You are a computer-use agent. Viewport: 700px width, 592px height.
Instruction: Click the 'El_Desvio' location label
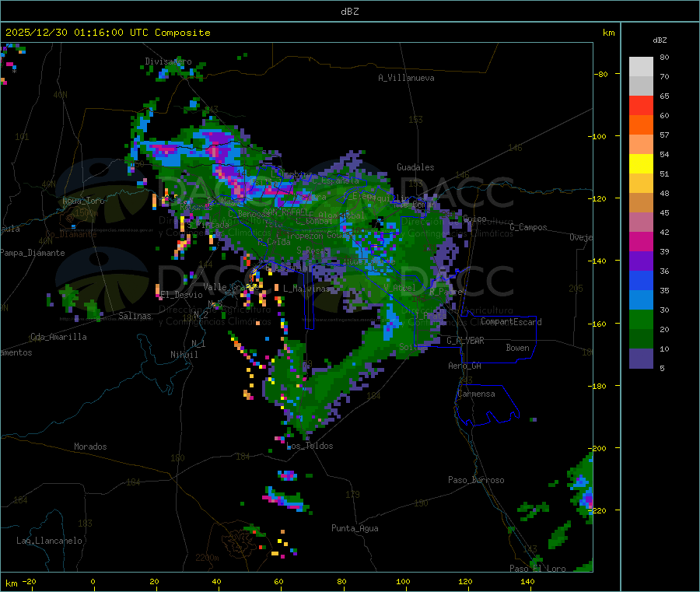click(x=181, y=295)
